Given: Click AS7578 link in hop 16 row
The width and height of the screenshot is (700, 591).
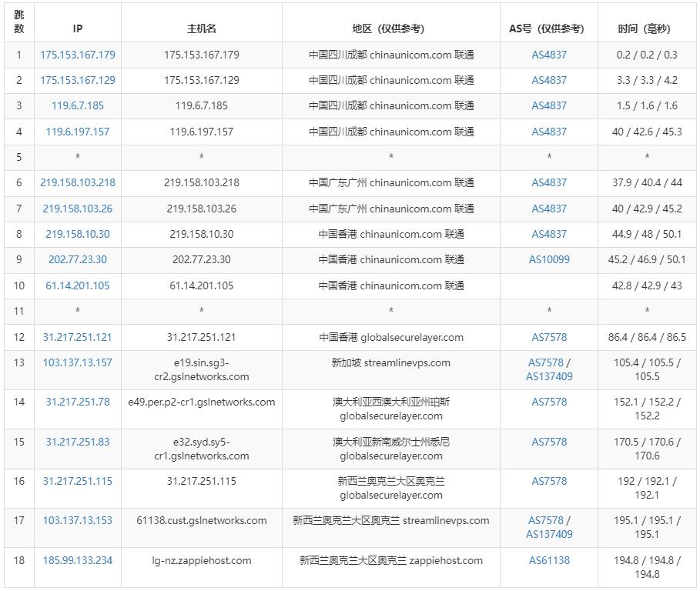Looking at the screenshot, I should (549, 481).
